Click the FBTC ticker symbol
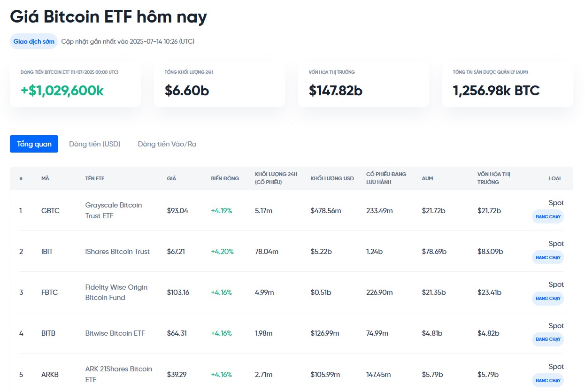 coord(50,292)
